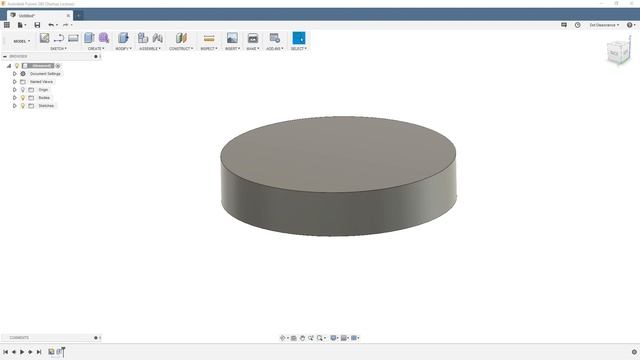The image size is (640, 360).
Task: Select Document Settings in the browser
Action: [45, 74]
